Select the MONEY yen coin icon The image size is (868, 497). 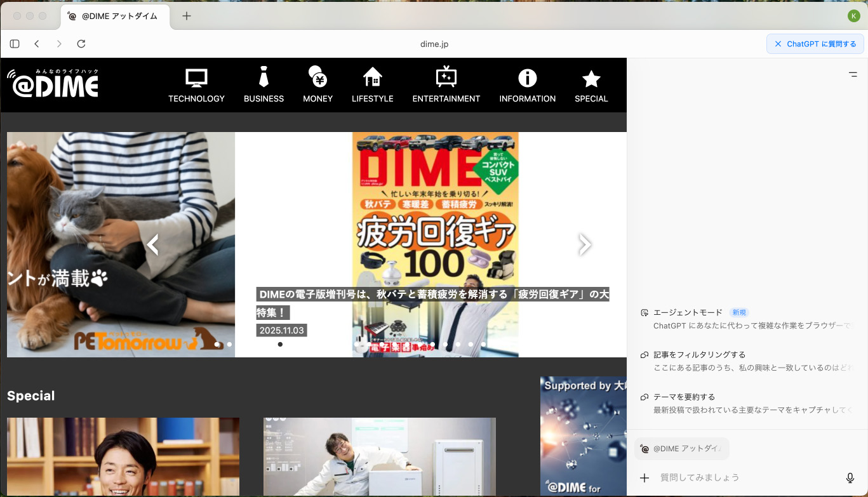click(317, 77)
